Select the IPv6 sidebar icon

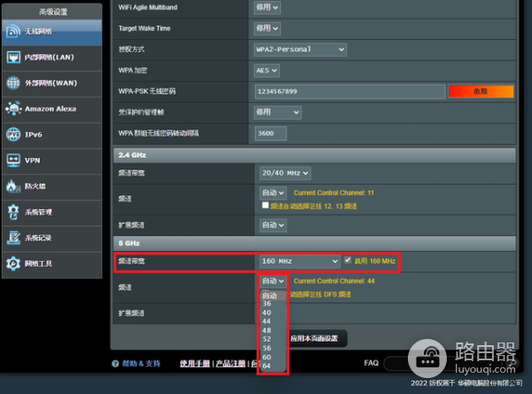coord(13,135)
